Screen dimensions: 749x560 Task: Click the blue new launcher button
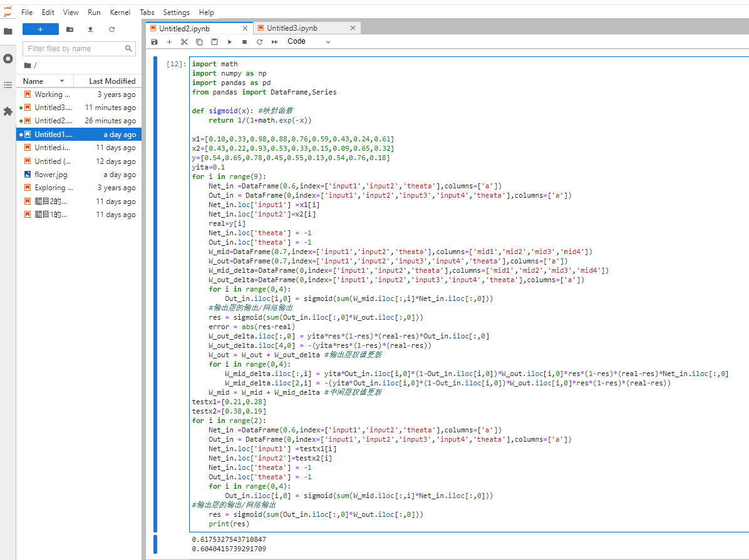click(41, 29)
